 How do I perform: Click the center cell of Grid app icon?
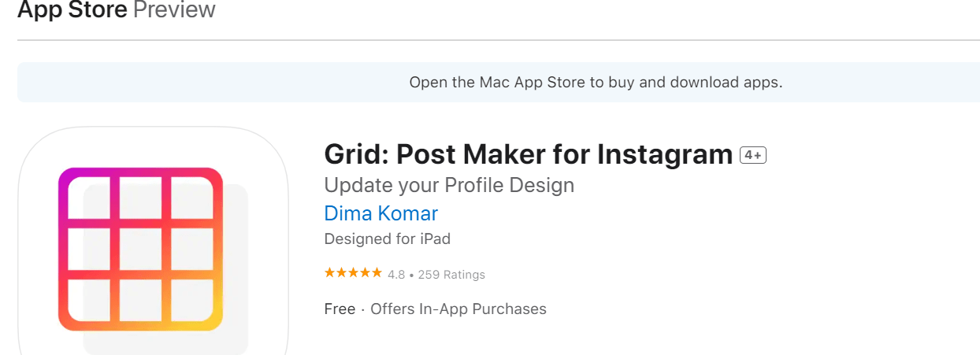click(140, 249)
